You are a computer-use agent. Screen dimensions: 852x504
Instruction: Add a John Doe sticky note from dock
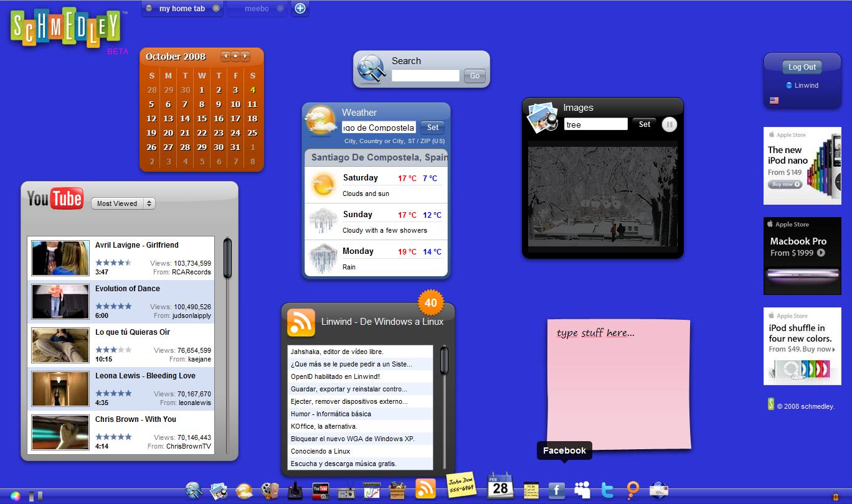pyautogui.click(x=461, y=485)
